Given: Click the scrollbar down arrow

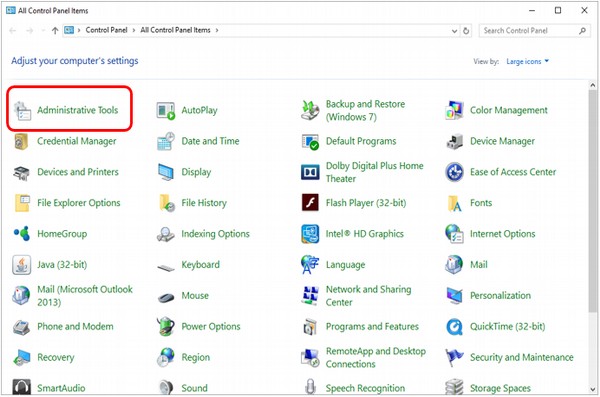Looking at the screenshot, I should click(x=593, y=389).
